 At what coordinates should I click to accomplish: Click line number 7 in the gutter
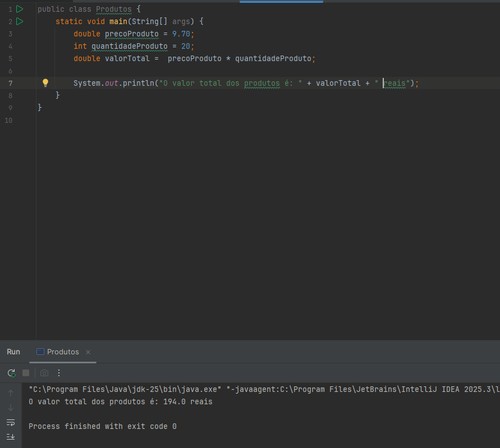(10, 83)
